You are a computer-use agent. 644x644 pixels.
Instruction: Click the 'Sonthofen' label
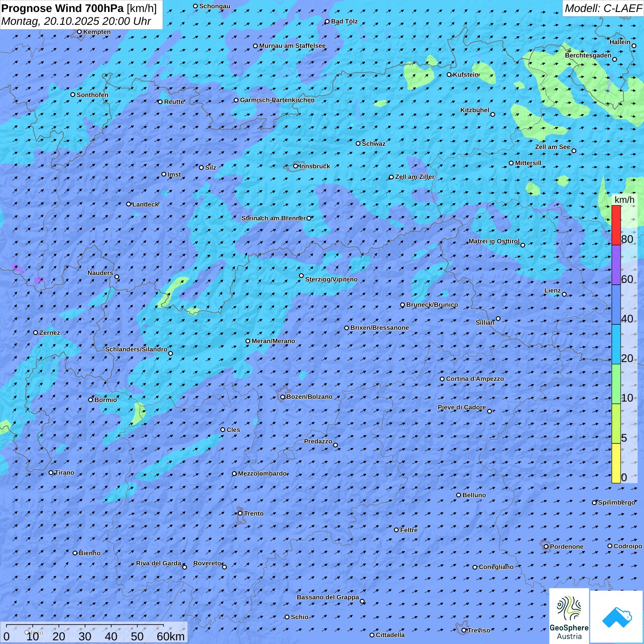(x=92, y=95)
